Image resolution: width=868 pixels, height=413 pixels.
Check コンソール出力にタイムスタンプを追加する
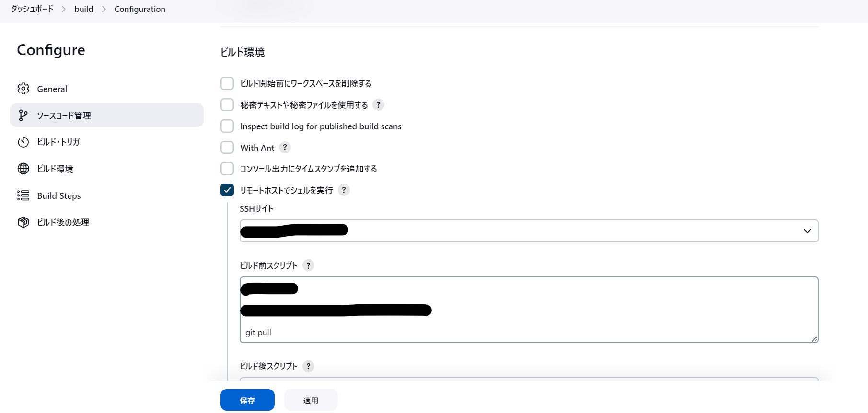(x=227, y=169)
